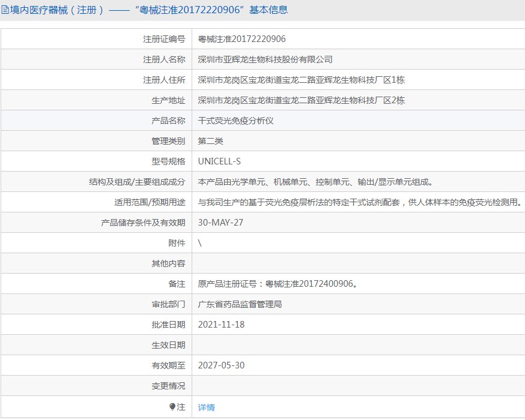
Task: Click the production address ending in 厂区2栋
Action: pos(301,100)
